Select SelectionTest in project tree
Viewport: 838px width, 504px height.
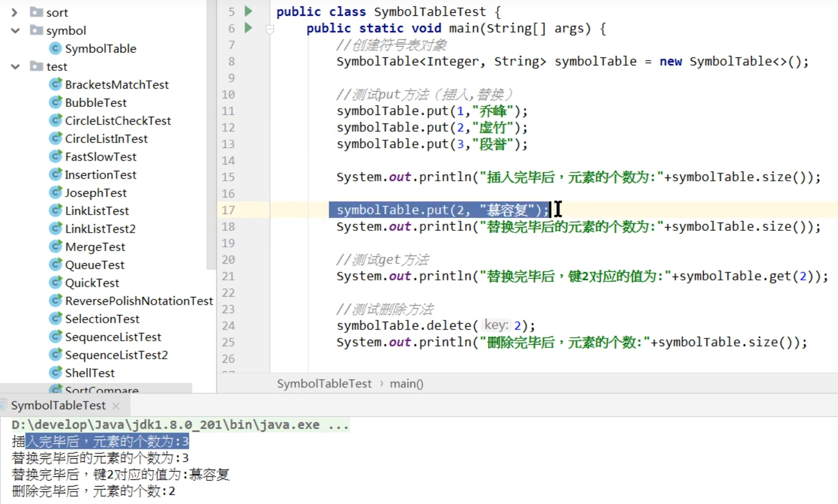(102, 319)
